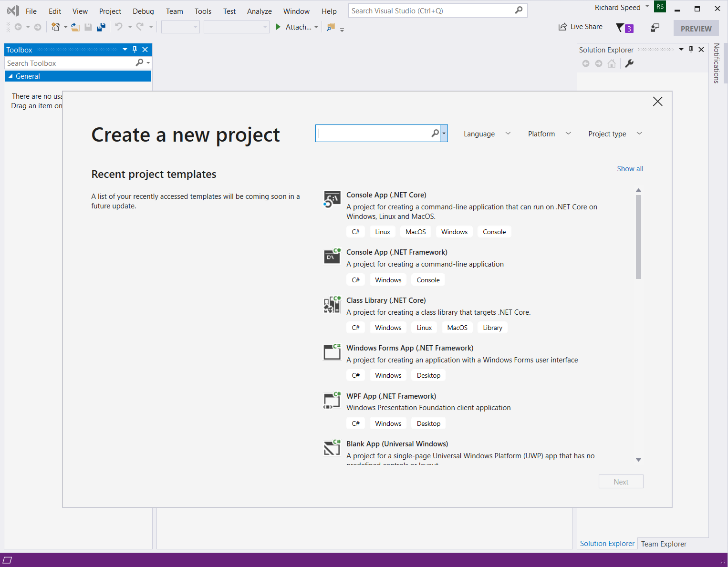This screenshot has height=567, width=728.
Task: Click the green Start debugging arrow
Action: pos(278,27)
